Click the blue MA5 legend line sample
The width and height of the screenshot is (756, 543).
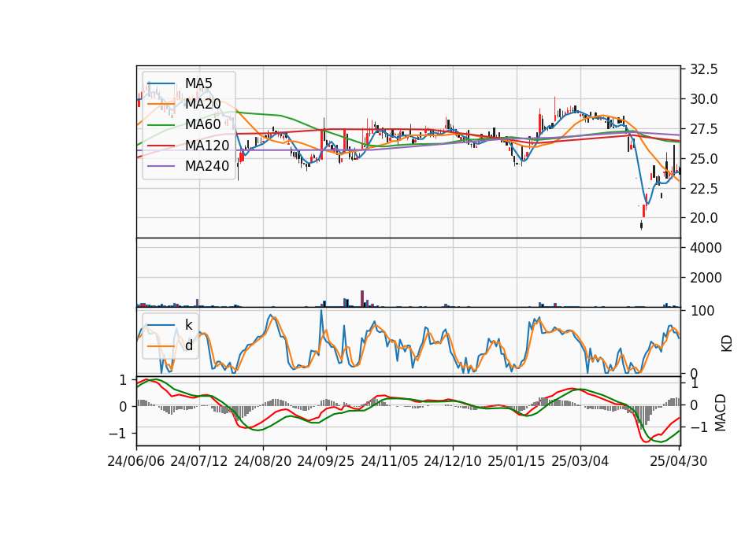pos(161,84)
